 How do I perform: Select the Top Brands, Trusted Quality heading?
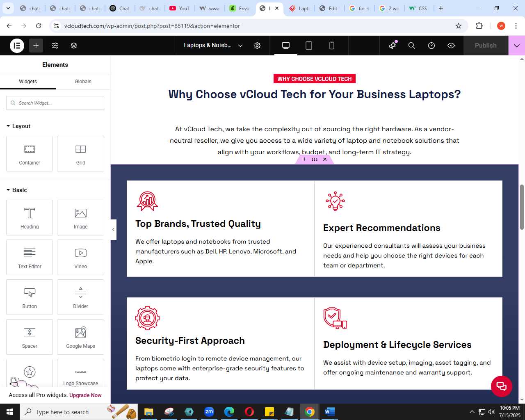tap(198, 224)
